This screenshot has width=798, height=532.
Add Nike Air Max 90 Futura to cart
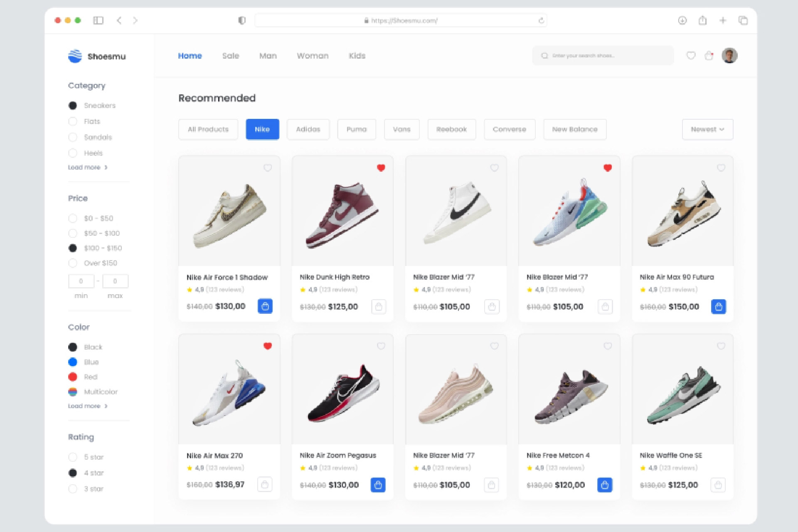coord(718,307)
